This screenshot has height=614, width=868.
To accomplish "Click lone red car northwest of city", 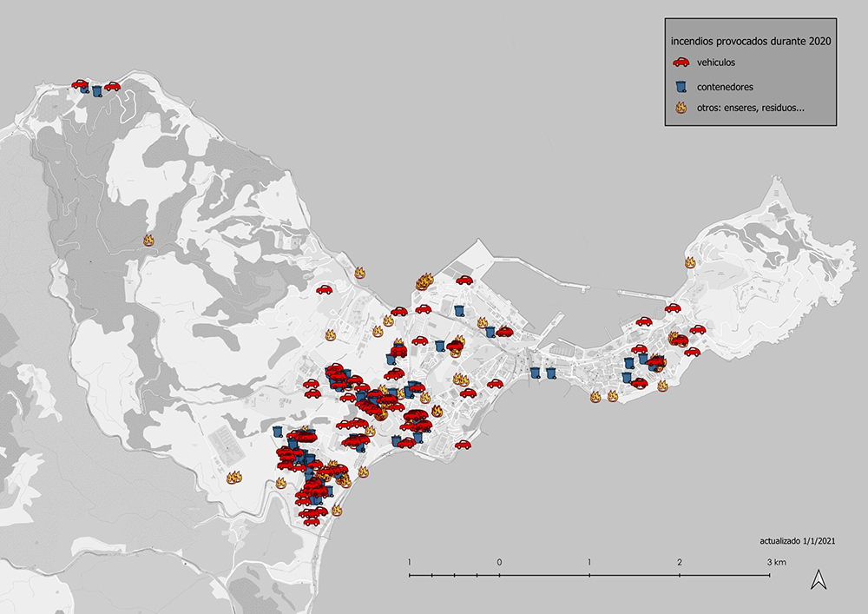I will [324, 289].
